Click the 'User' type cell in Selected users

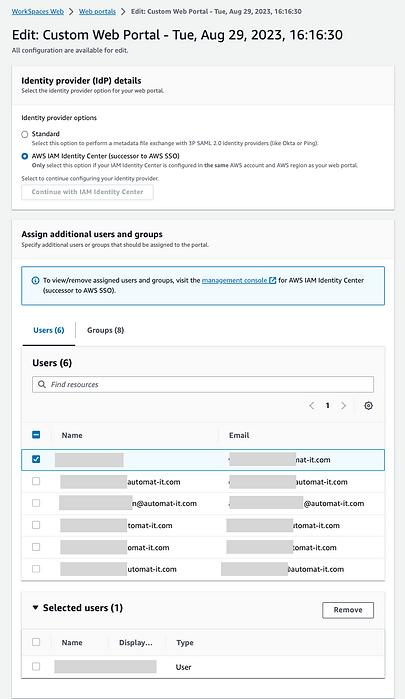(183, 667)
